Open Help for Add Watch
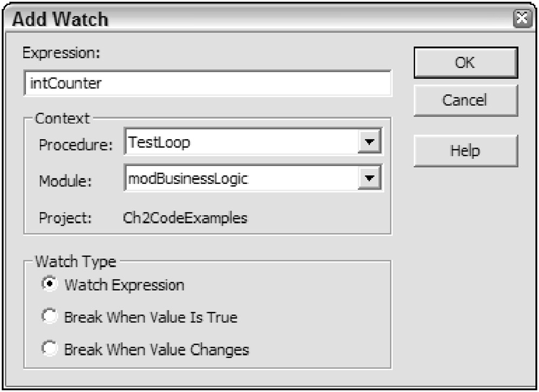 465,150
